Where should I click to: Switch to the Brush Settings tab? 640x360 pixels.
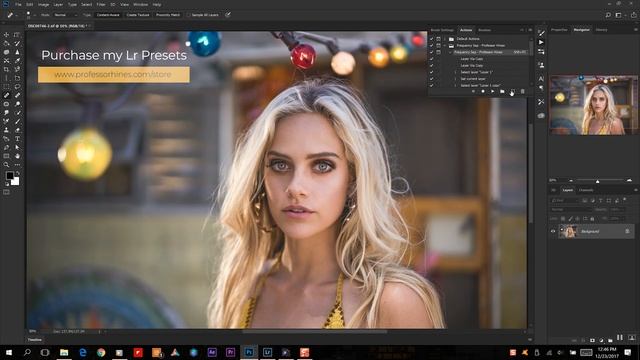[442, 30]
